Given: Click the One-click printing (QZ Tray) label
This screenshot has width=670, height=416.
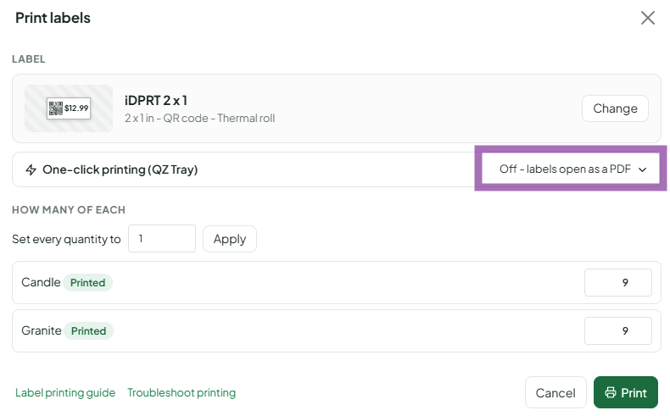Looking at the screenshot, I should pyautogui.click(x=120, y=170).
